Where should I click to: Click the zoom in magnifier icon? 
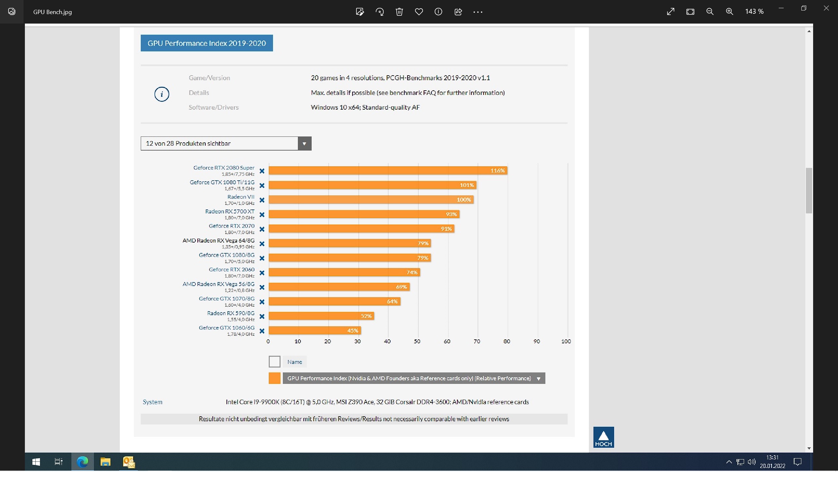pyautogui.click(x=729, y=12)
